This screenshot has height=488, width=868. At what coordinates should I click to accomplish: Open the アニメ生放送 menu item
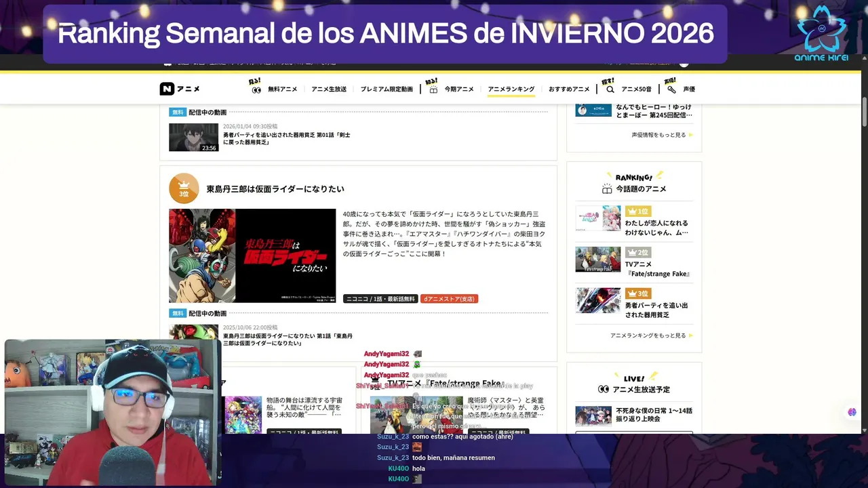coord(329,89)
